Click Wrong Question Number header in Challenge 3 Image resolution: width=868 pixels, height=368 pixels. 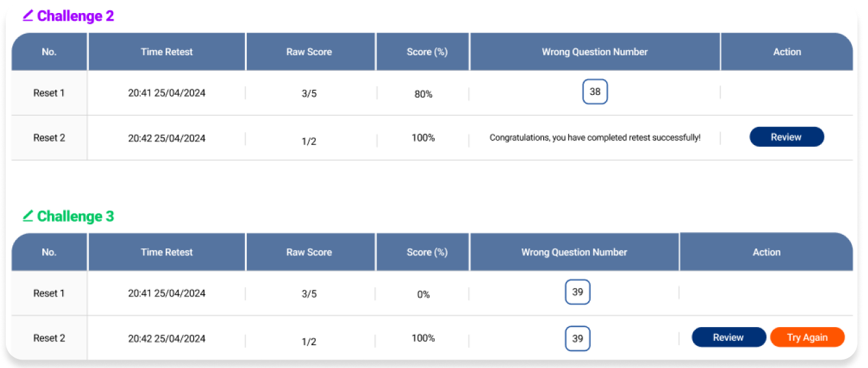(574, 252)
